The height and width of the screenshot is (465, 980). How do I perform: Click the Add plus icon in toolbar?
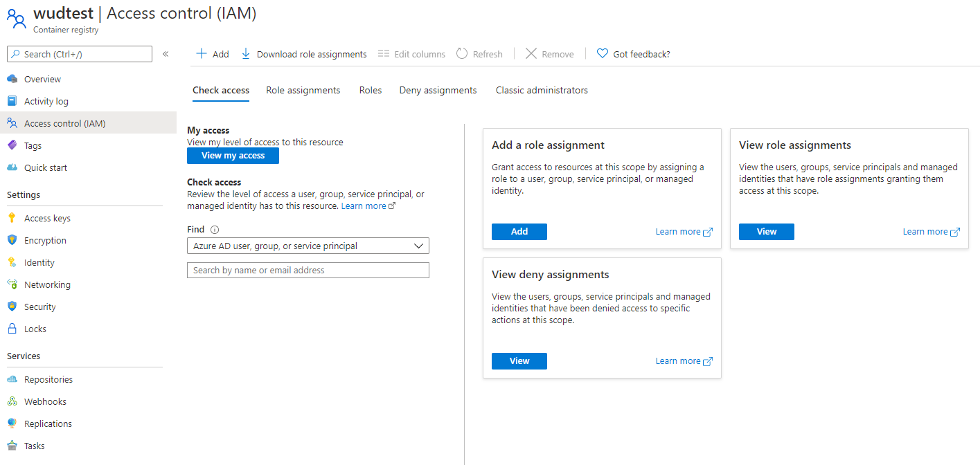(202, 54)
